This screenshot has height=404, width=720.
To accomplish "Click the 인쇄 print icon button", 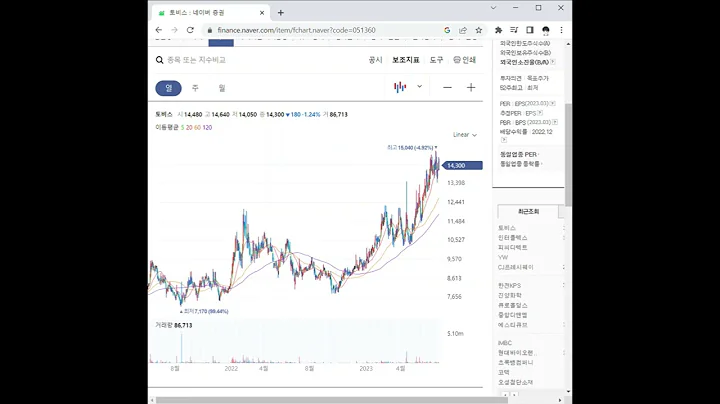I will click(x=464, y=60).
